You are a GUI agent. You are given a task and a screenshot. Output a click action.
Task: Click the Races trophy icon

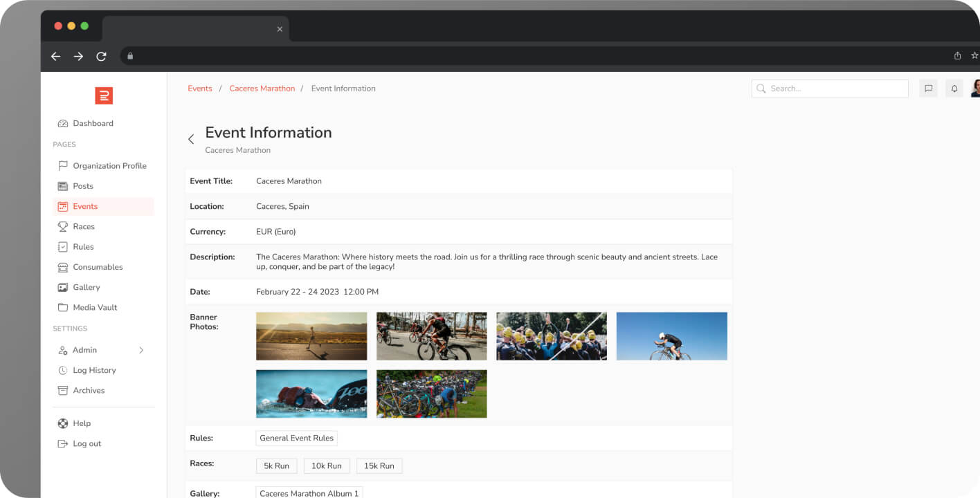[63, 226]
